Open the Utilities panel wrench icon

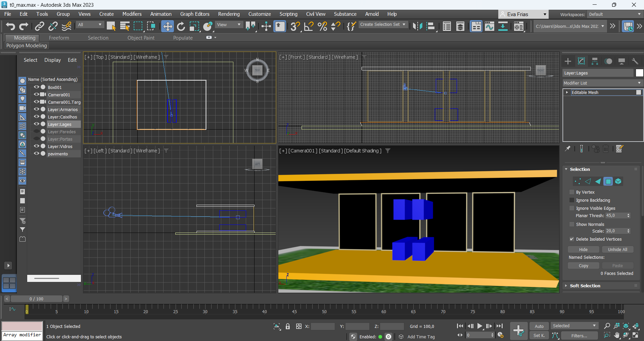(635, 61)
